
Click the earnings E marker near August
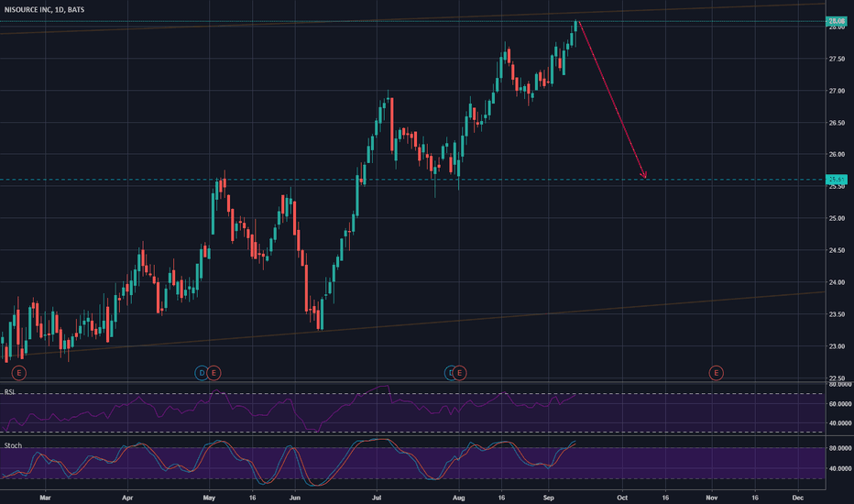tap(460, 373)
